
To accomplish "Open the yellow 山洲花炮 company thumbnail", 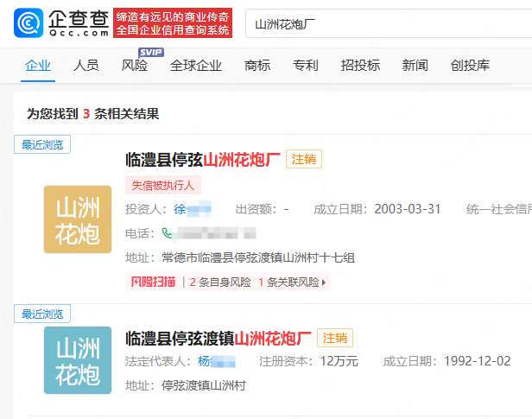I will (78, 219).
